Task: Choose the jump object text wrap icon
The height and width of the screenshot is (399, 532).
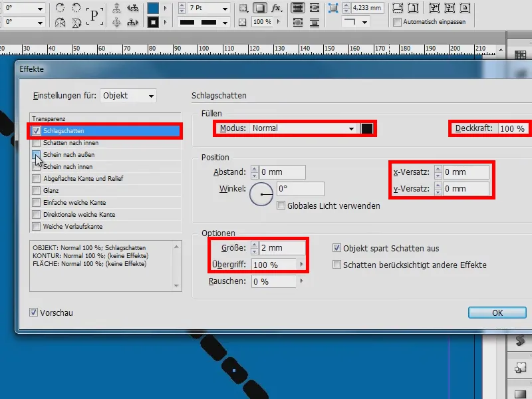Action: (315, 23)
